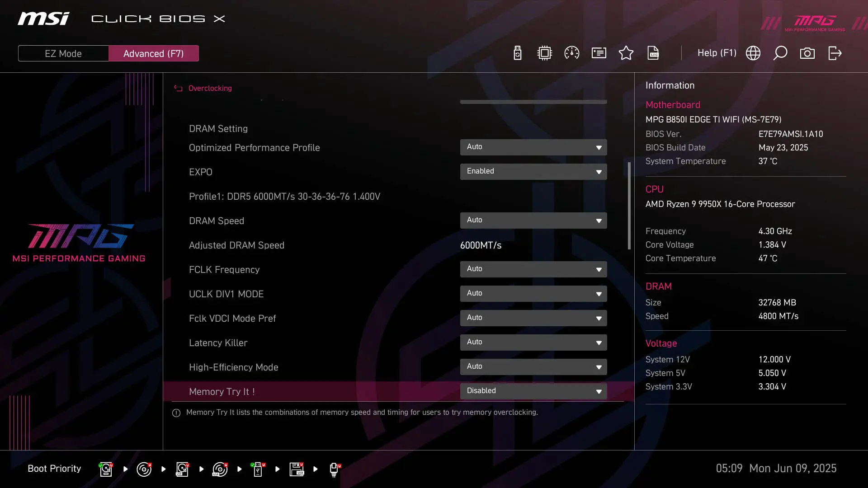Open EXPO dropdown set to Enabled
Image resolution: width=868 pixels, height=488 pixels.
pyautogui.click(x=533, y=172)
